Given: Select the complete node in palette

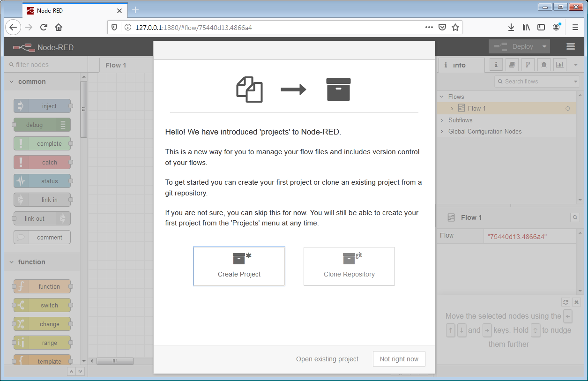Looking at the screenshot, I should coord(42,143).
